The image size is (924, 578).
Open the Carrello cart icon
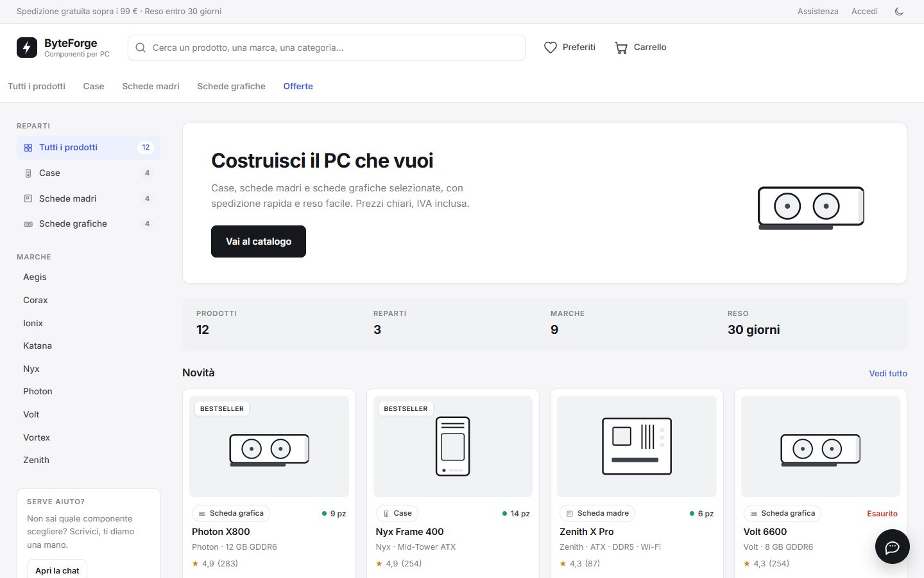click(x=621, y=48)
